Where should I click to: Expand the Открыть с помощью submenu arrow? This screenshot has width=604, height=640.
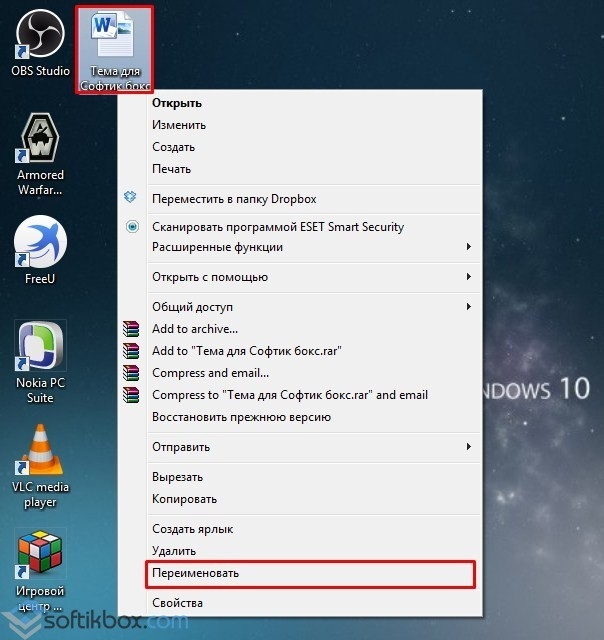[469, 277]
